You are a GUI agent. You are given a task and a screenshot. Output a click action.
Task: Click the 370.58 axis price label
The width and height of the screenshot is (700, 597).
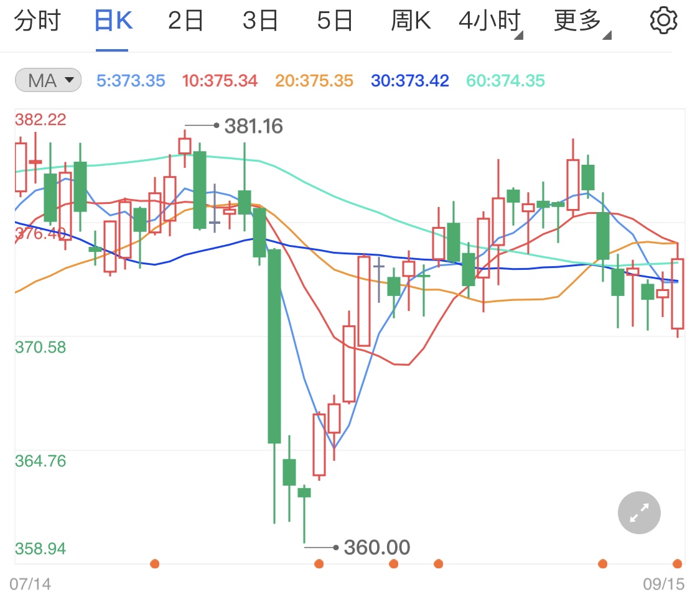[x=40, y=347]
